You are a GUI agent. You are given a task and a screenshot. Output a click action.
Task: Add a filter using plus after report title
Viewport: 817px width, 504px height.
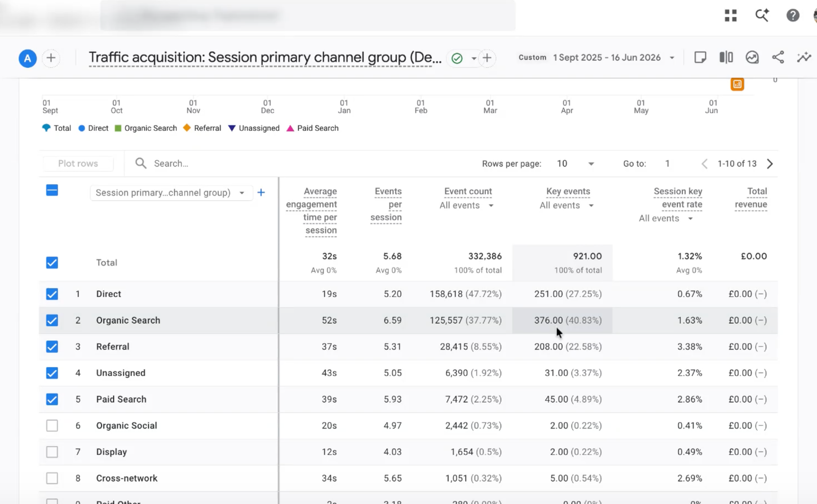(487, 58)
